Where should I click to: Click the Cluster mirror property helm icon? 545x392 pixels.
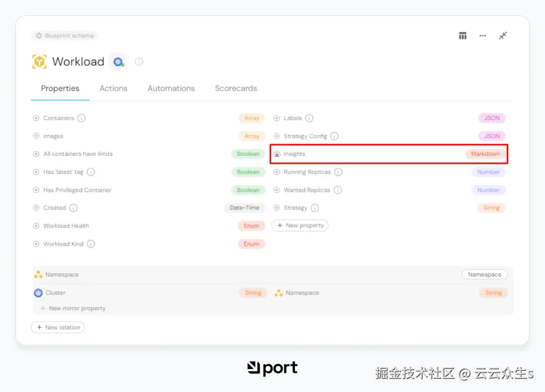pos(38,293)
